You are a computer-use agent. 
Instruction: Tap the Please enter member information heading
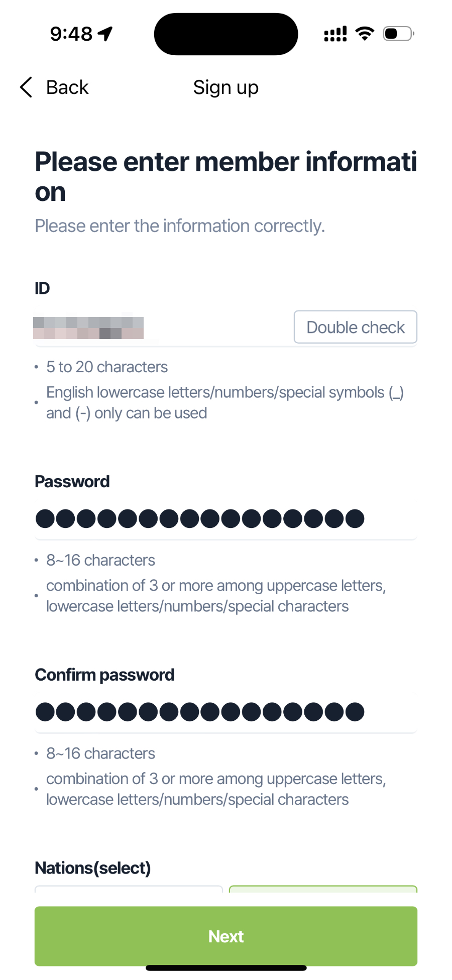point(225,176)
